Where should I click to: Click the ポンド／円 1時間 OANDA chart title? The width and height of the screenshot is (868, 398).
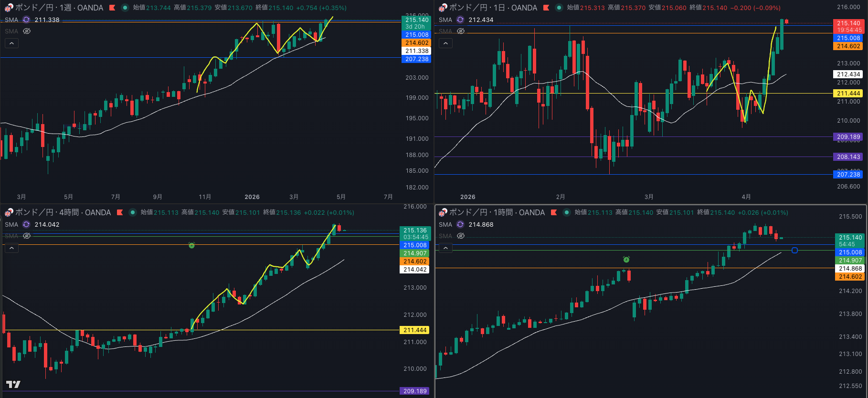pos(497,212)
